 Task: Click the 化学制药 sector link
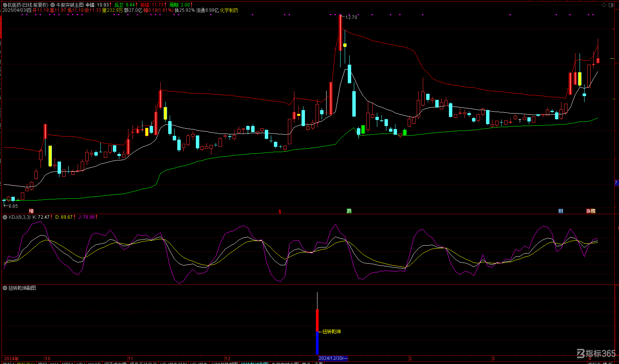coord(229,10)
